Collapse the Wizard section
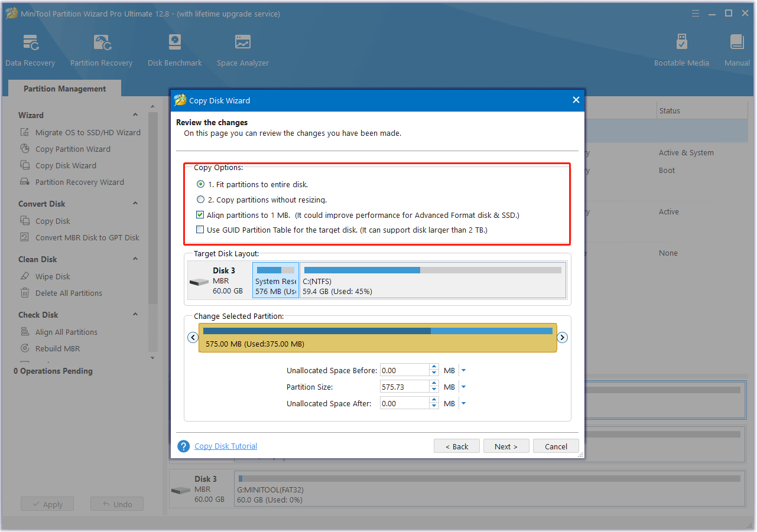This screenshot has height=532, width=757. pyautogui.click(x=135, y=115)
